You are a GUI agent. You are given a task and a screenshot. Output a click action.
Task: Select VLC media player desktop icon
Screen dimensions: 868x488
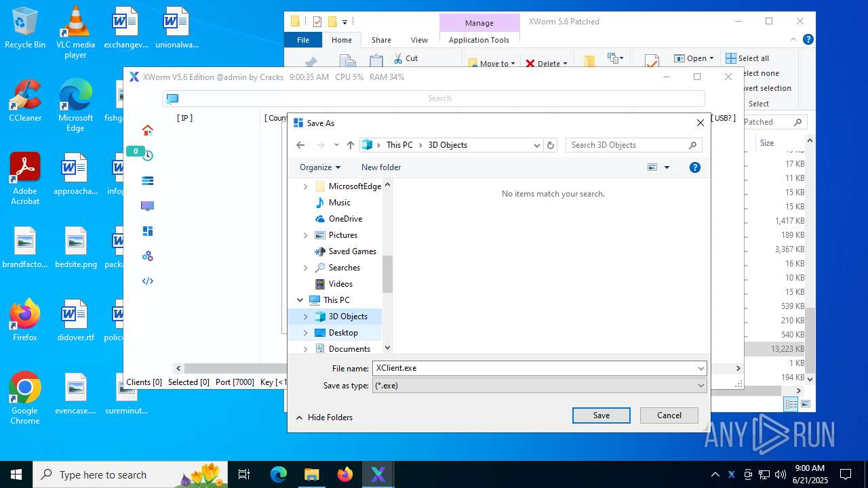75,33
